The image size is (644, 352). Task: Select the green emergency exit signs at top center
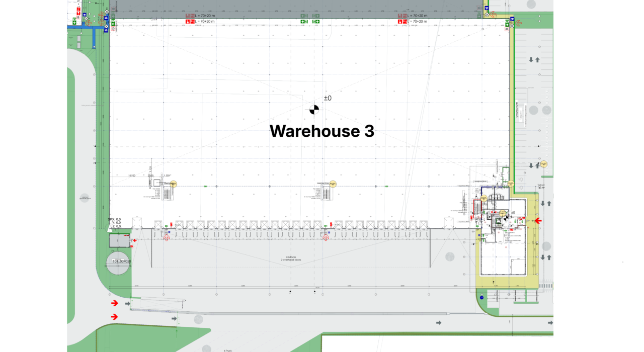coord(310,19)
